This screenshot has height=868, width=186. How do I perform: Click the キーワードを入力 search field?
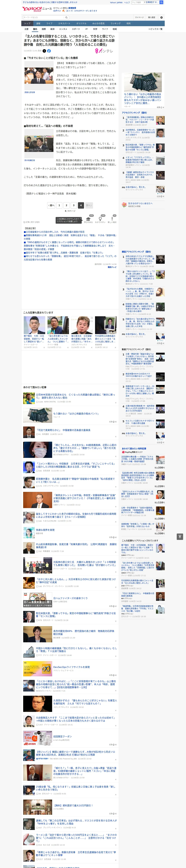pyautogui.click(x=44, y=17)
